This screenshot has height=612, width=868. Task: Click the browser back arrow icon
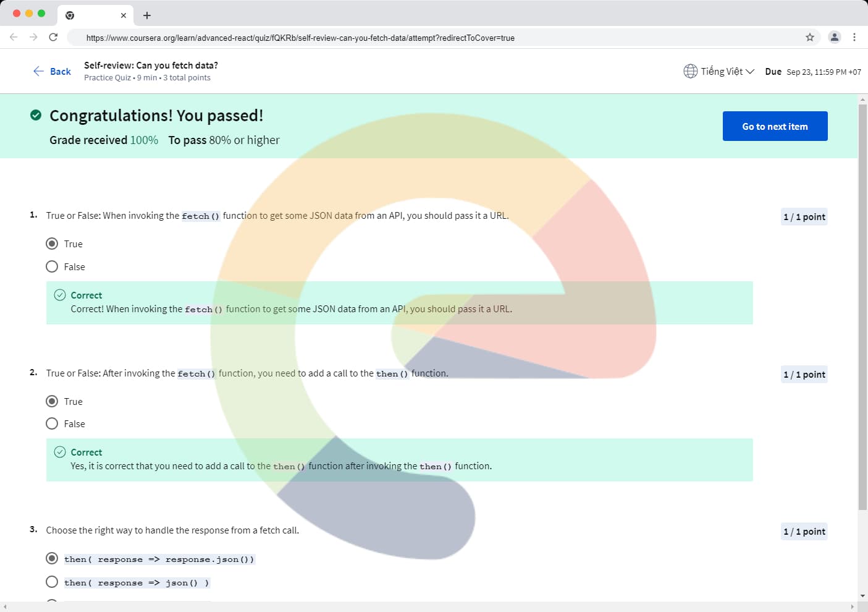pyautogui.click(x=14, y=37)
